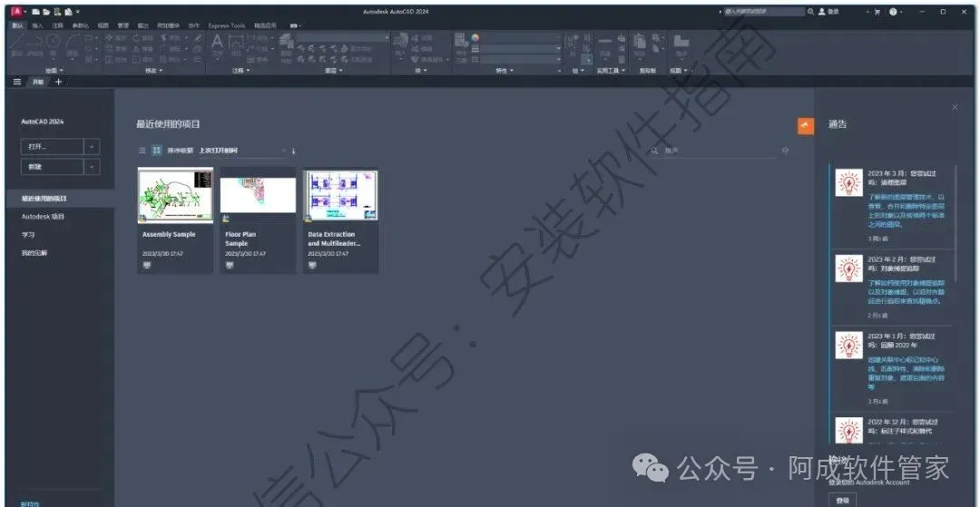Image resolution: width=980 pixels, height=507 pixels.
Task: Click the title bar search input field
Action: (764, 11)
